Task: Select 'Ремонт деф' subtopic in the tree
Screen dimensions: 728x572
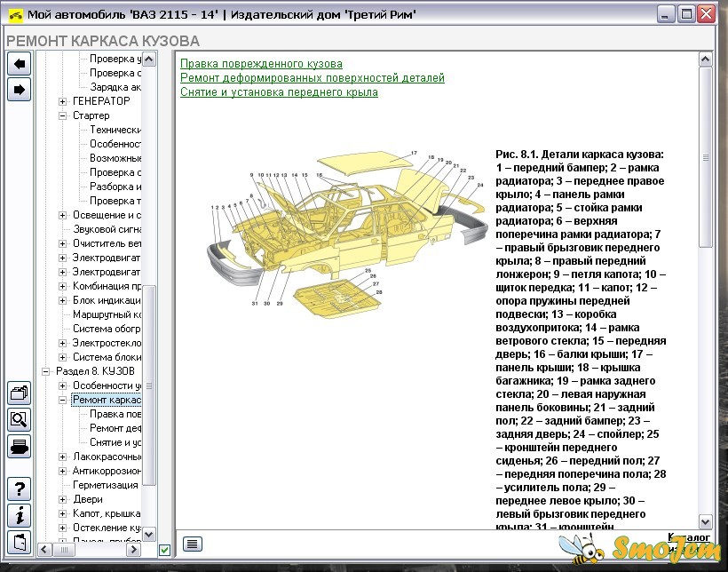Action: pos(115,428)
